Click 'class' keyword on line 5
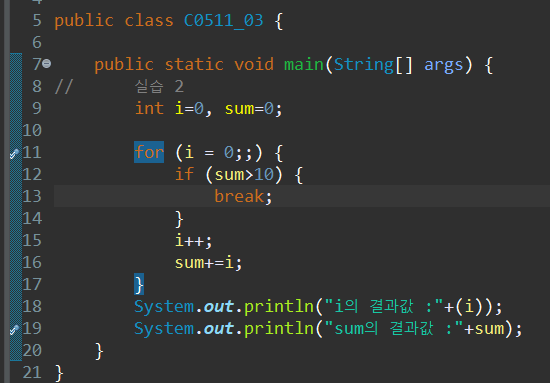This screenshot has height=383, width=550. tap(149, 21)
